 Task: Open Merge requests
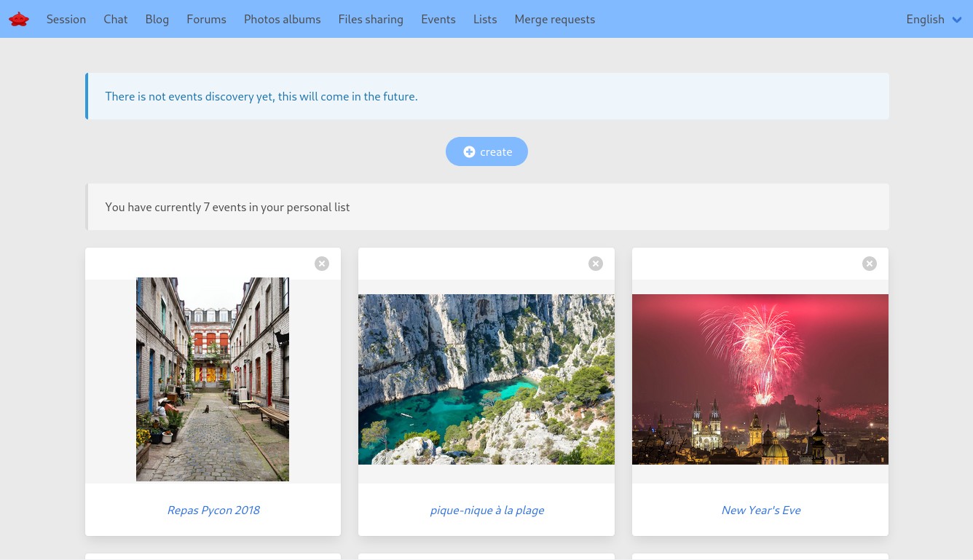pos(555,19)
